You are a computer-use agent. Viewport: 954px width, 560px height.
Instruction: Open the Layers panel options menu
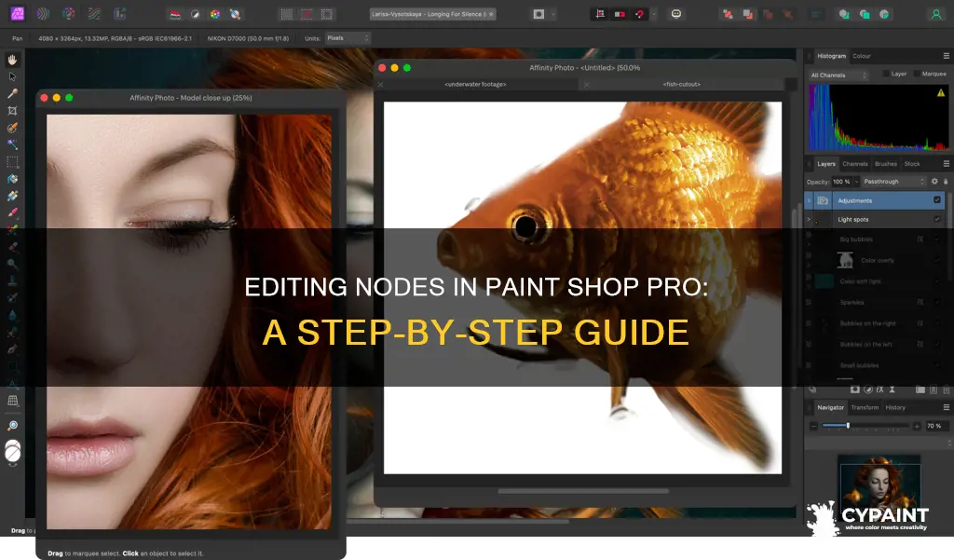(947, 164)
